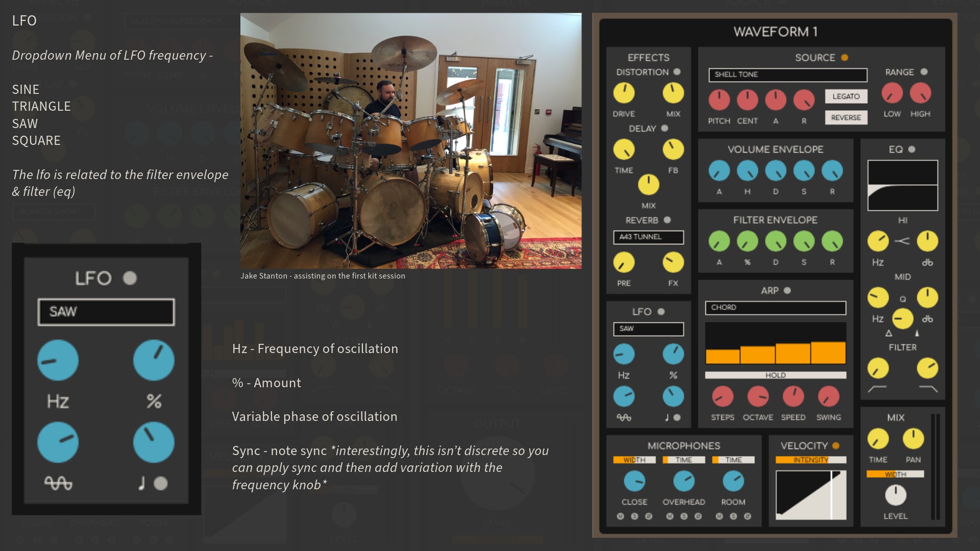Click the Room microphone solo button
This screenshot has height=551, width=980.
(x=733, y=516)
